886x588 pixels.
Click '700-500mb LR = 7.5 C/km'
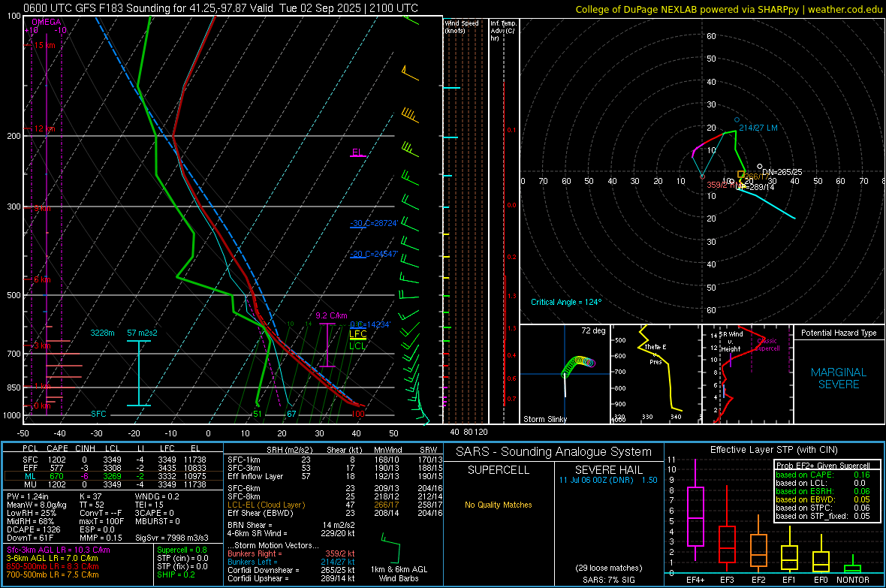pos(53,574)
